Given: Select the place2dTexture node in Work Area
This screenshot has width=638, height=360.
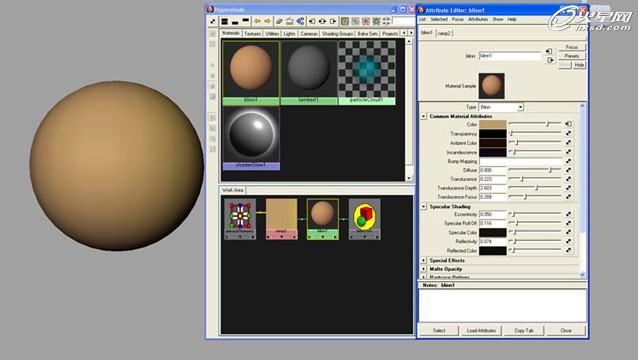Looking at the screenshot, I should point(240,218).
